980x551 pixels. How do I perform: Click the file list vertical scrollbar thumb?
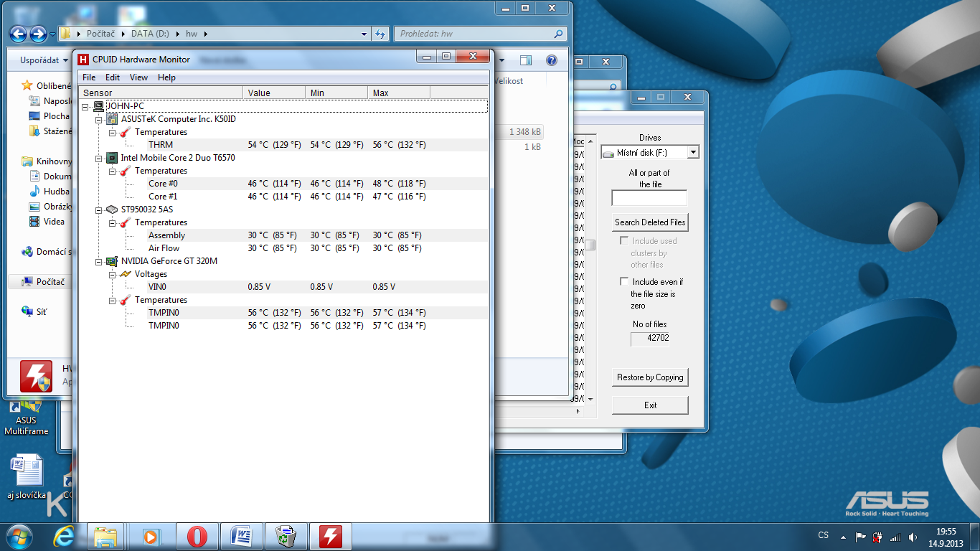[x=590, y=245]
